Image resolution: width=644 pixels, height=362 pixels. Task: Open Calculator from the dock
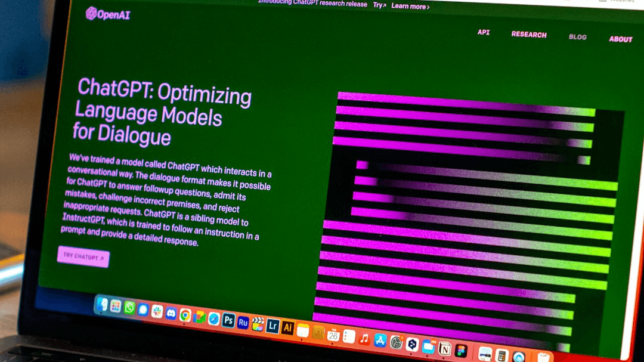point(501,355)
